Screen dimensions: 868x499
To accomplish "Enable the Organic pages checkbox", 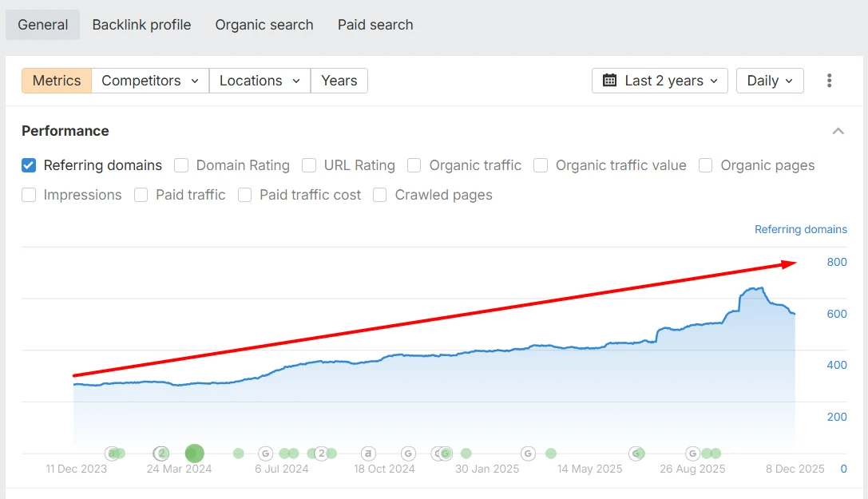I will pyautogui.click(x=705, y=165).
